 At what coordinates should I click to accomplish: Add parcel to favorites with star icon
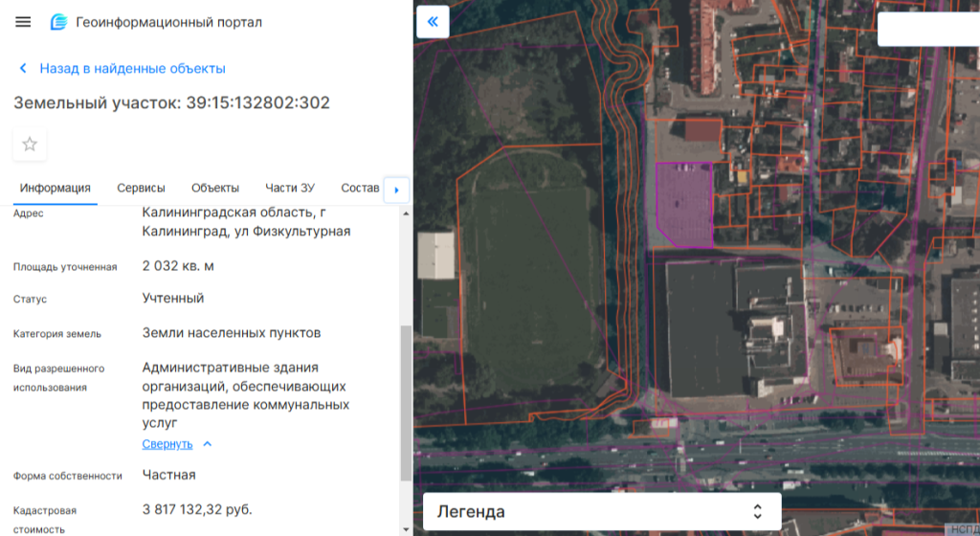tap(30, 145)
